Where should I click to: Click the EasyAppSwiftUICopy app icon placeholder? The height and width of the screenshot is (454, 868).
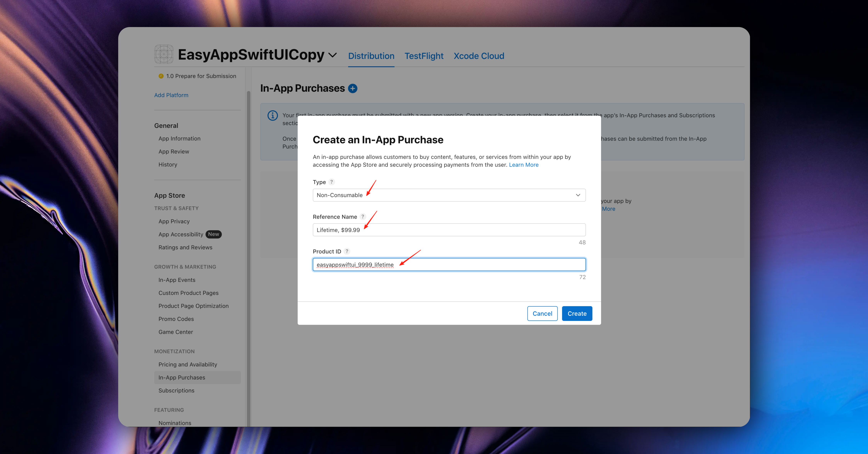164,54
